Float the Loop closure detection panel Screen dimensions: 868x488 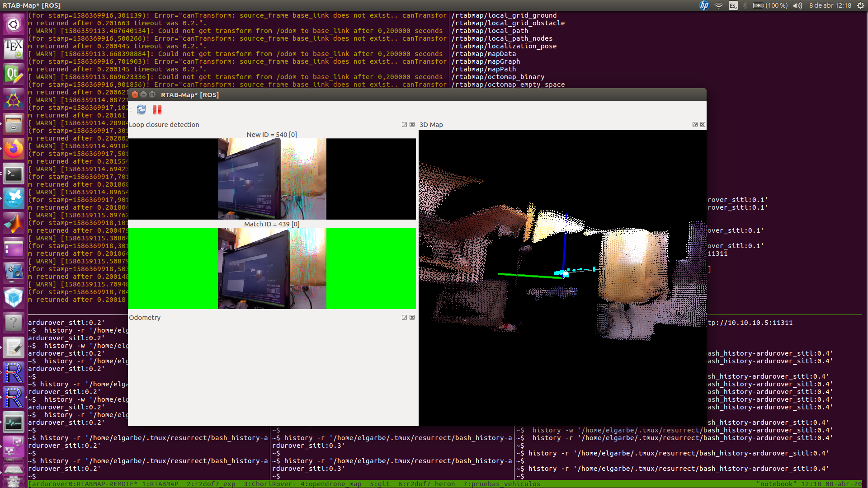point(404,125)
